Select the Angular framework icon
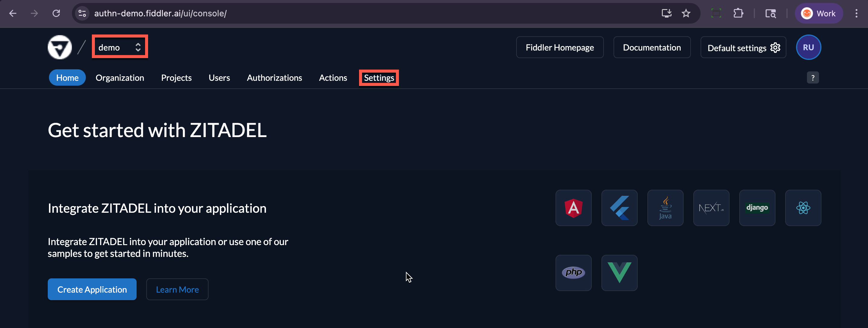868x328 pixels. coord(574,208)
